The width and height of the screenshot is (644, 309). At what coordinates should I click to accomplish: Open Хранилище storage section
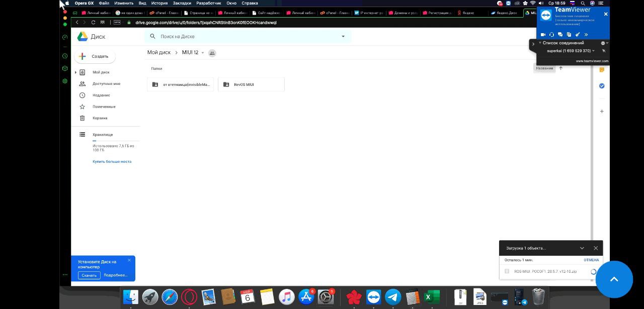(103, 135)
